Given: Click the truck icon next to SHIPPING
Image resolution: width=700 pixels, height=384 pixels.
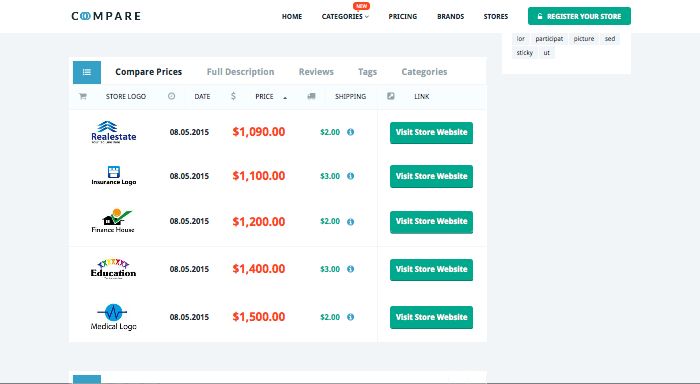Looking at the screenshot, I should coord(312,96).
